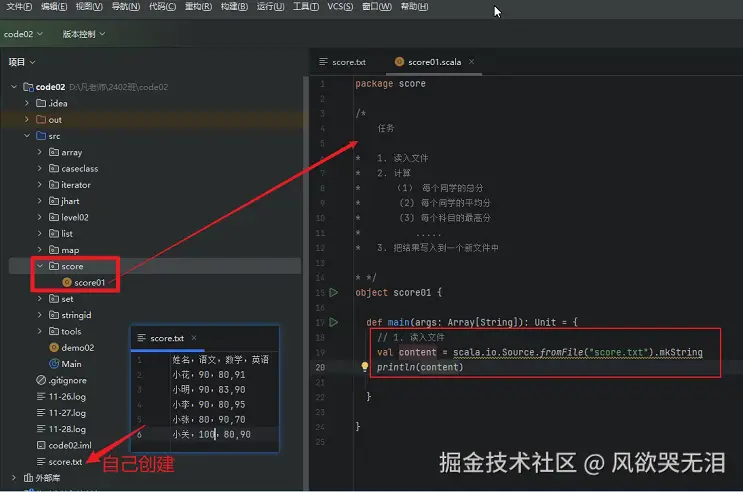The height and width of the screenshot is (492, 743).
Task: Click the score.txt file icon in tree
Action: pos(41,461)
